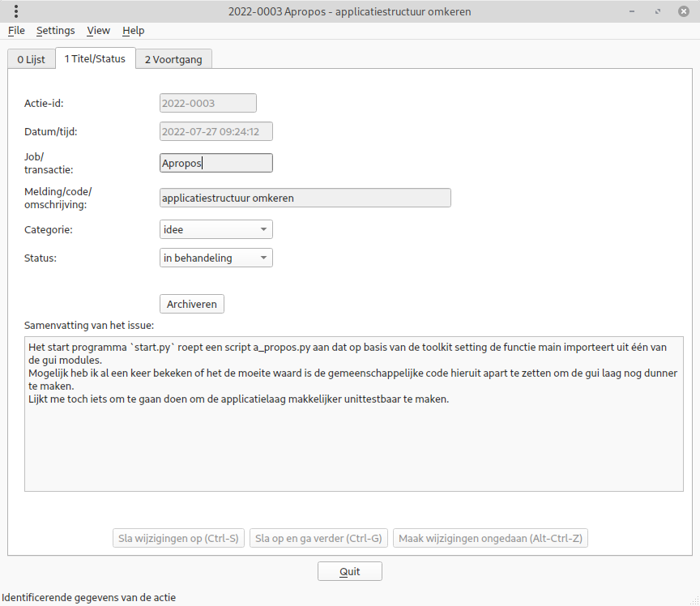
Task: Open the File menu
Action: [16, 31]
